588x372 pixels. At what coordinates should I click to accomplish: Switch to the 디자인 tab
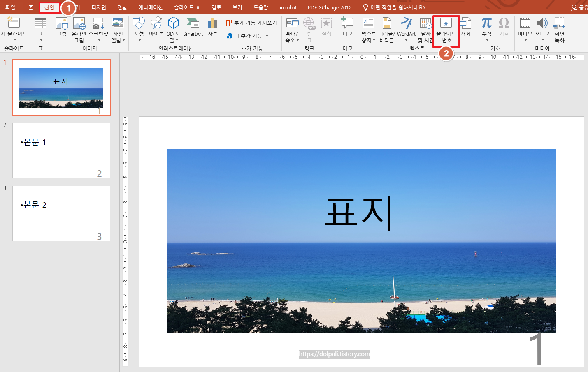pyautogui.click(x=99, y=7)
